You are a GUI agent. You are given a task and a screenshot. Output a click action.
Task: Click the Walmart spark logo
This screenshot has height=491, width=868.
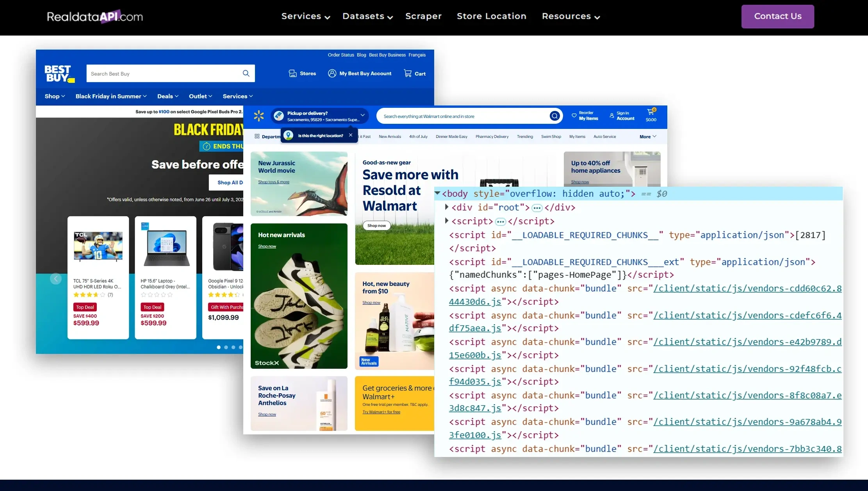click(x=258, y=116)
